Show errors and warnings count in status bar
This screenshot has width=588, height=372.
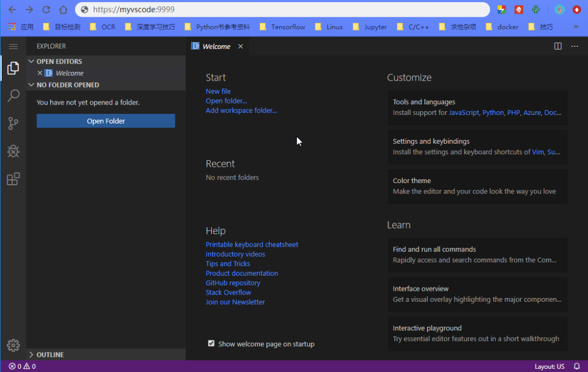tap(22, 367)
